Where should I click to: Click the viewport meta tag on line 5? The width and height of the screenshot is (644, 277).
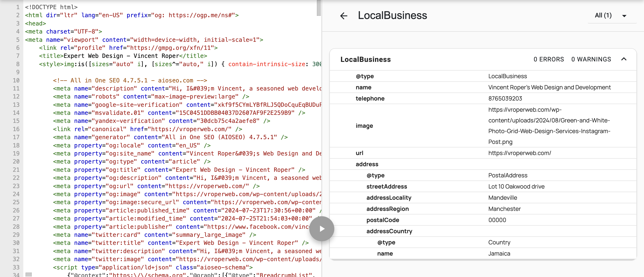(144, 40)
